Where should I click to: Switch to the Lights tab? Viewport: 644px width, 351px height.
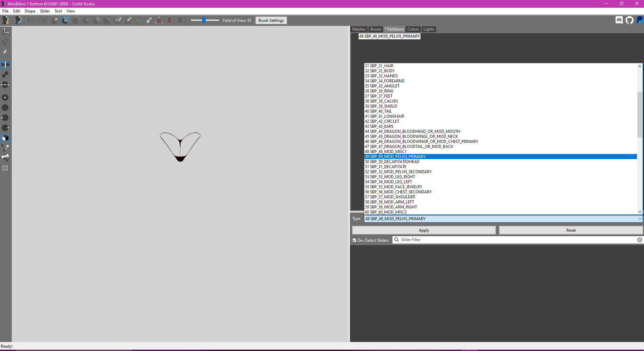[429, 29]
